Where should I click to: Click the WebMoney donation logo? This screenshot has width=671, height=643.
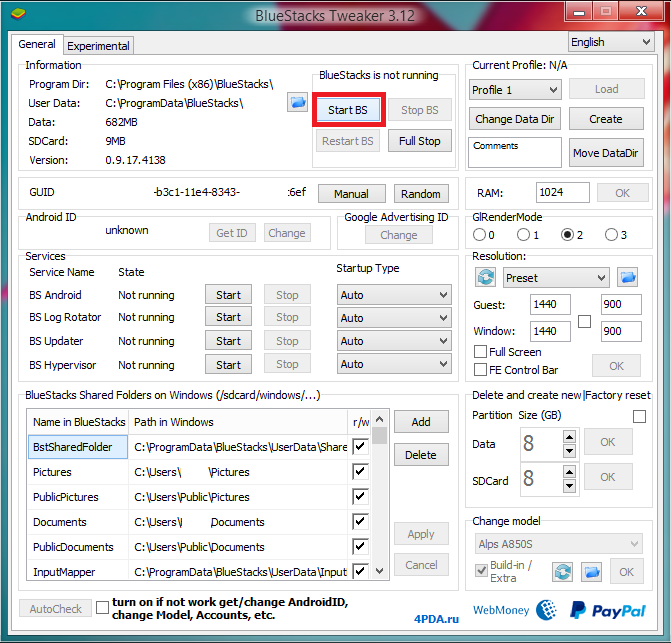514,610
